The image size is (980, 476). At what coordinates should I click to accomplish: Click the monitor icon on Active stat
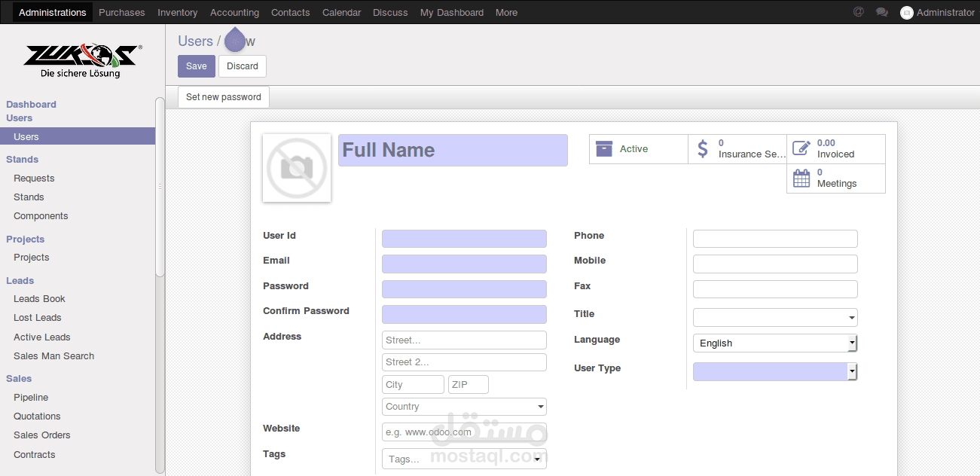(x=603, y=148)
